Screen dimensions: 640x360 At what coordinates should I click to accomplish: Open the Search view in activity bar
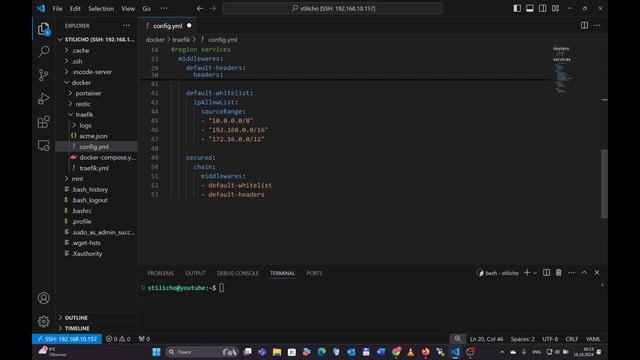point(44,51)
